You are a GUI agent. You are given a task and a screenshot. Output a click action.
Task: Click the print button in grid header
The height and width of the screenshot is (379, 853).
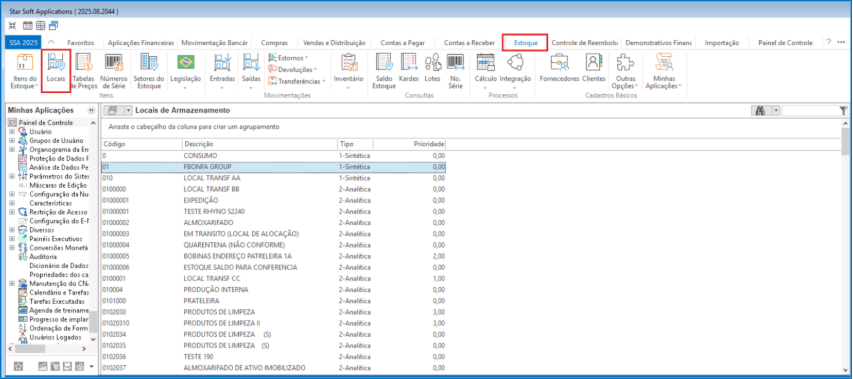pos(113,110)
